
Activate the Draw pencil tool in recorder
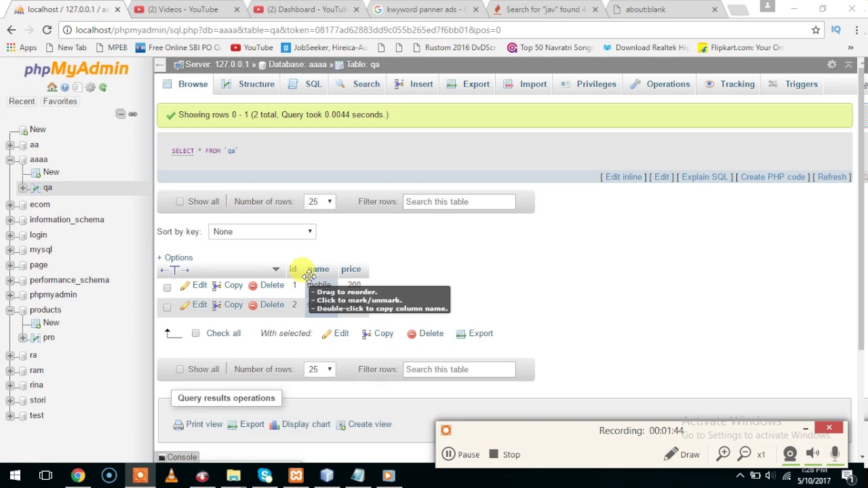(682, 455)
